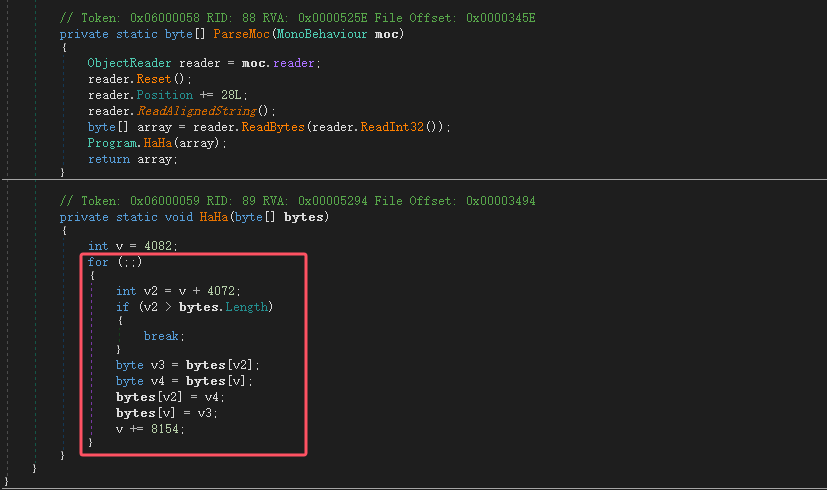Click the token comment with RID 89
The width and height of the screenshot is (827, 490).
point(297,200)
